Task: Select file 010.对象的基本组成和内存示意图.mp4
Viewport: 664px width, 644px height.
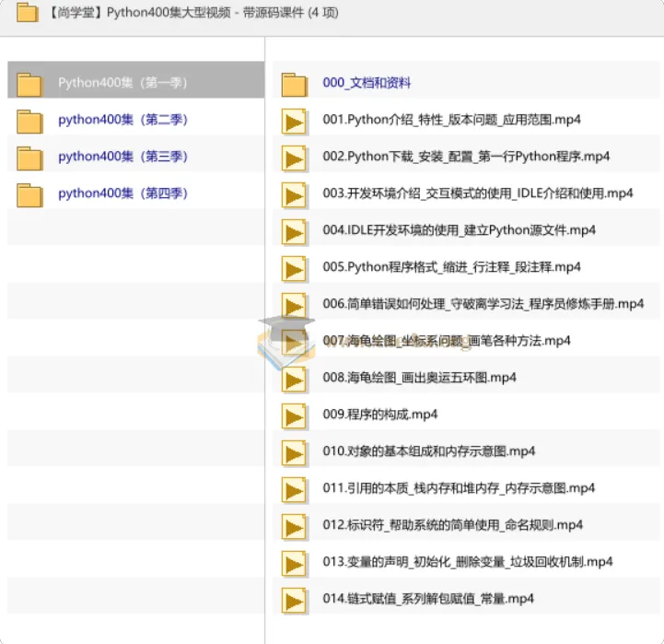Action: click(428, 451)
